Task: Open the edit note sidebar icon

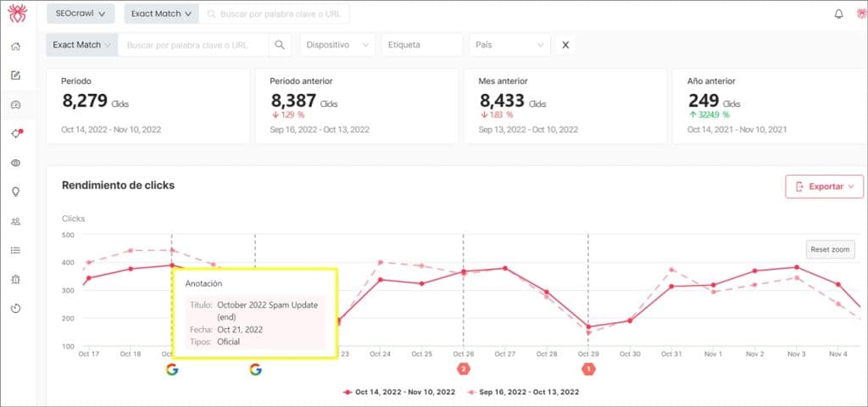Action: (x=15, y=75)
